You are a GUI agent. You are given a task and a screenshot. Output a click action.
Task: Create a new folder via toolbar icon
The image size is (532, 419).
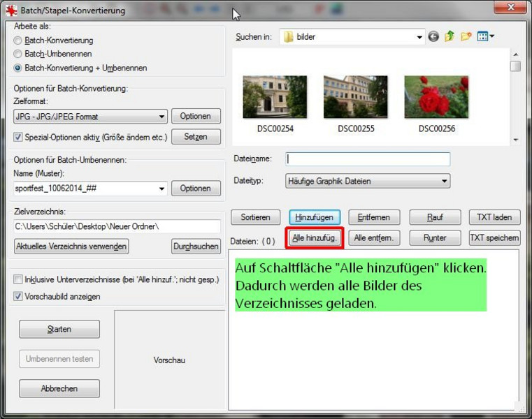coord(466,37)
